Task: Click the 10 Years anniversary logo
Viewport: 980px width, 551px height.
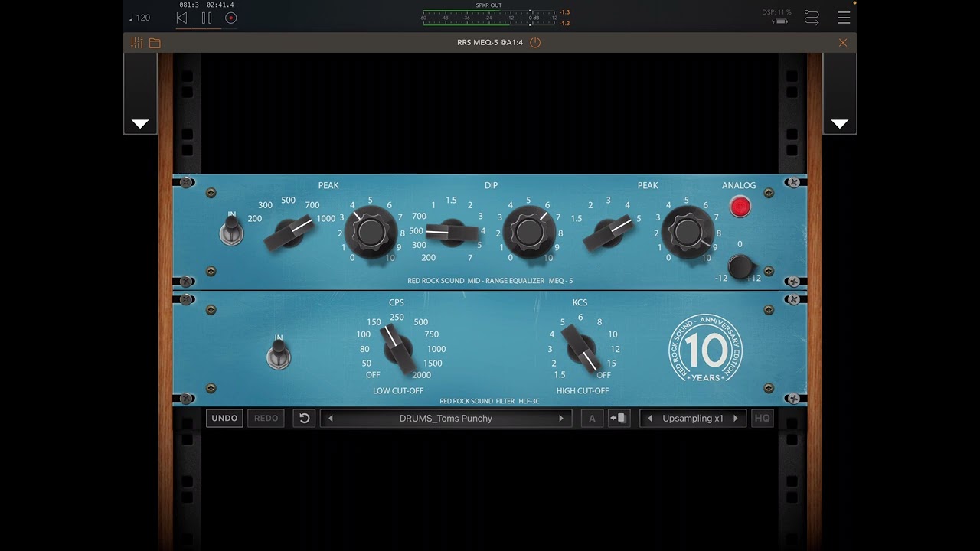Action: (x=705, y=350)
